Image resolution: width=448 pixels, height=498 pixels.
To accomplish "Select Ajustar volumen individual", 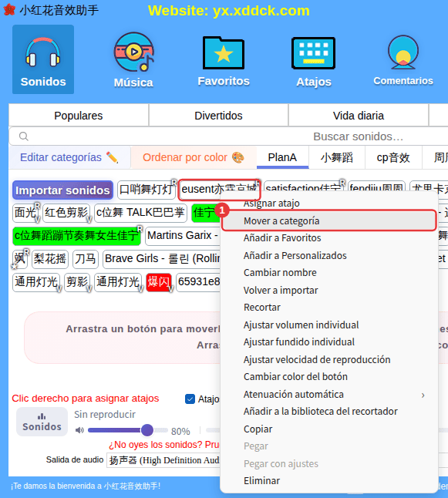I will (x=329, y=325).
